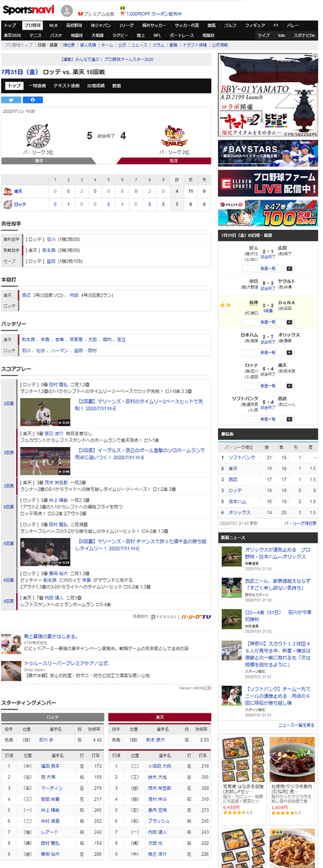Select プロ野球 in main navigation
Screen dimensions: 323x868
[x=31, y=25]
